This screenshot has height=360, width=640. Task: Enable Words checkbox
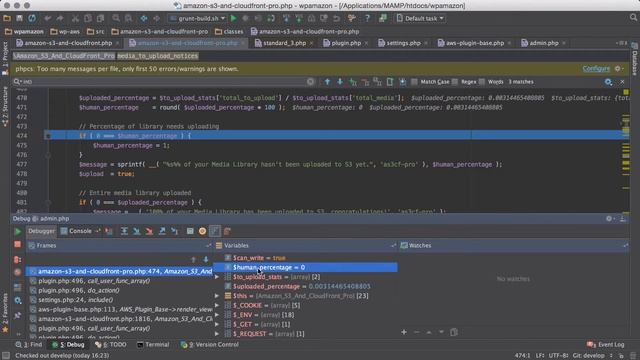(482, 82)
